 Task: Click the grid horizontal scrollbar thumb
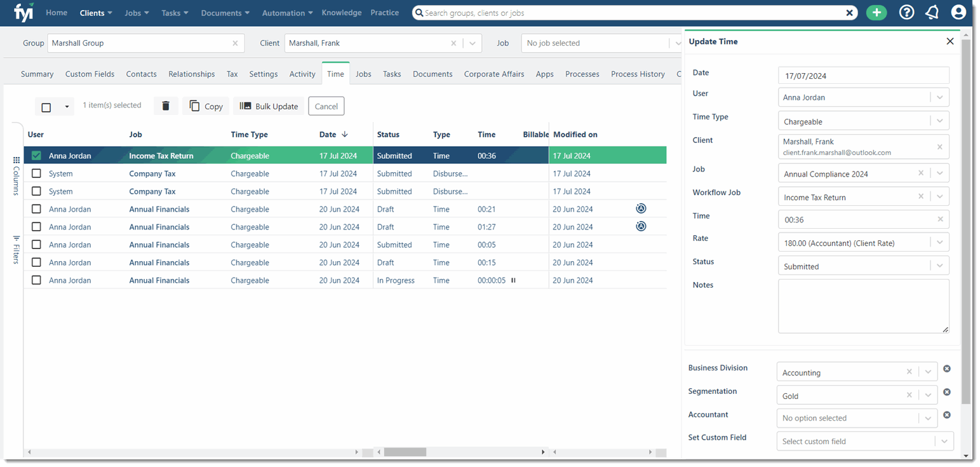405,452
